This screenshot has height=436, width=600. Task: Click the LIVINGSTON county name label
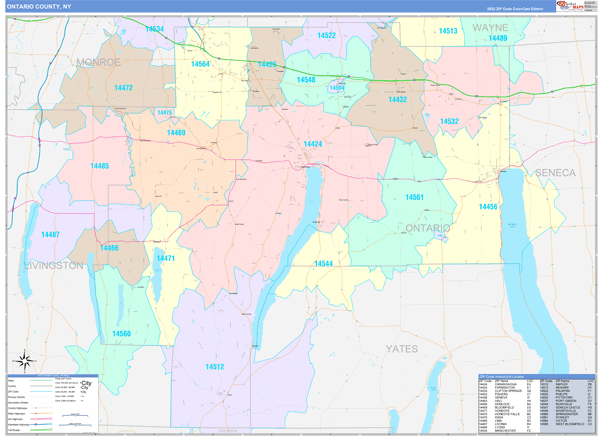pos(54,265)
